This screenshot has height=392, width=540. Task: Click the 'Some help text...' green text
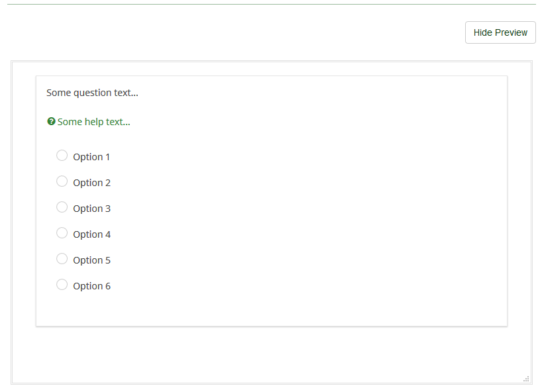(94, 122)
